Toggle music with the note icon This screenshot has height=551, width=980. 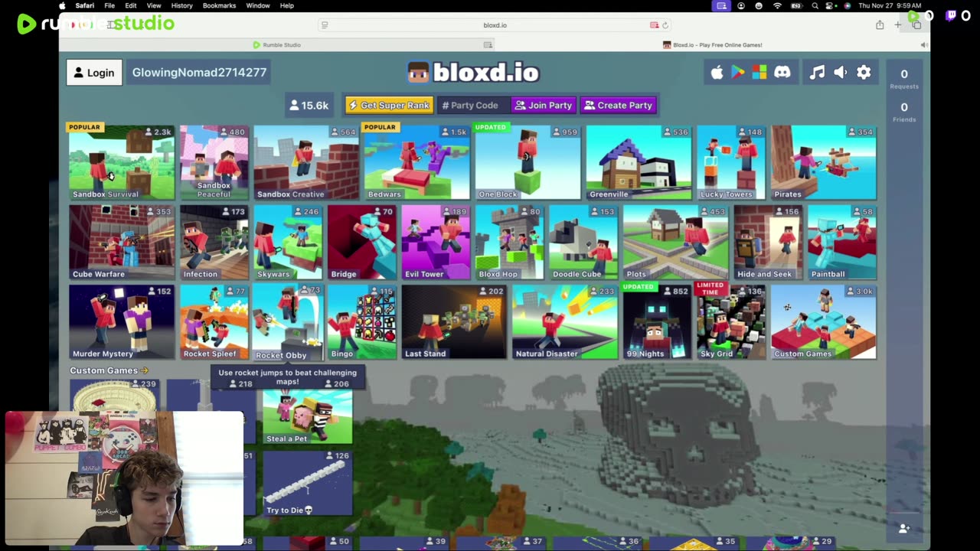click(818, 73)
